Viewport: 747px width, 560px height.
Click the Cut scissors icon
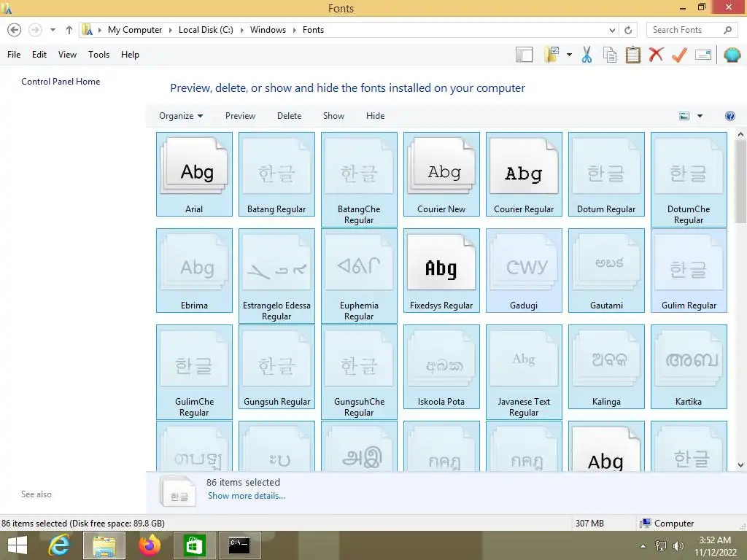tap(587, 55)
